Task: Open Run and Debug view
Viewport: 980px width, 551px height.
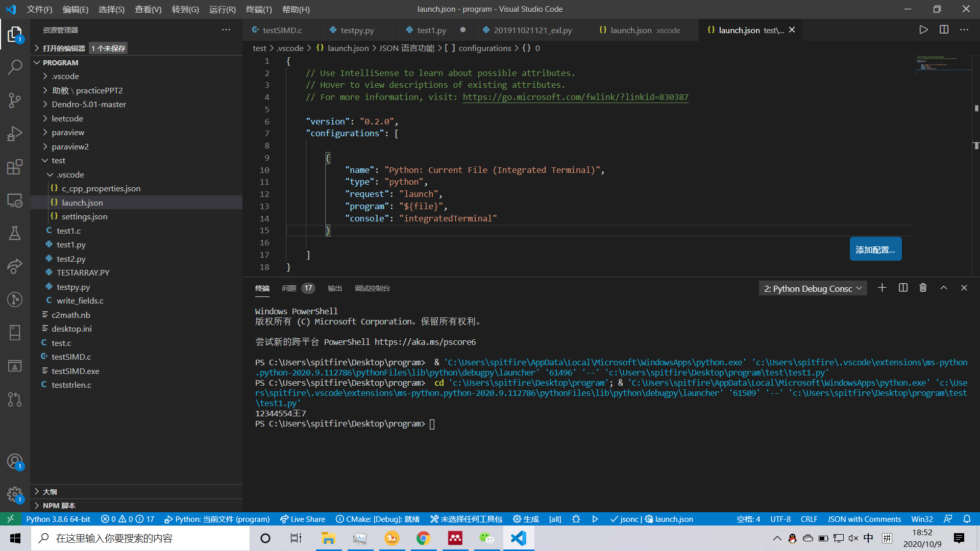Action: (15, 134)
